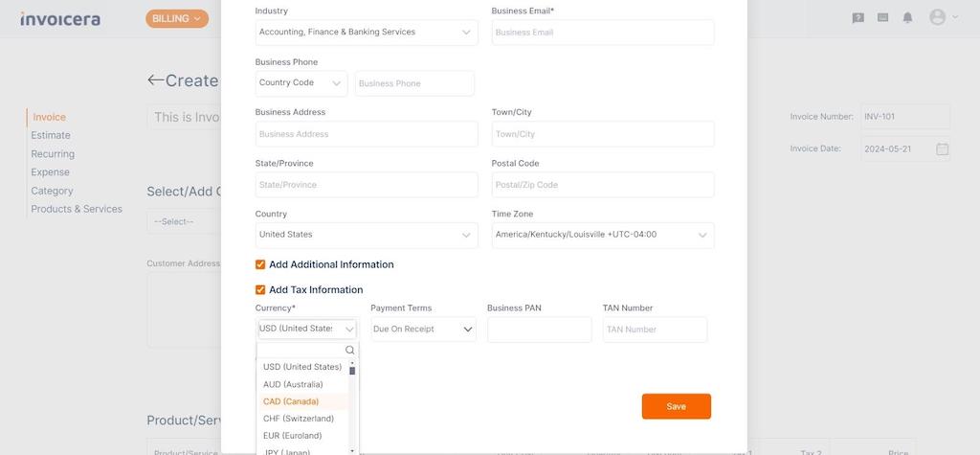Viewport: 980px width, 455px height.
Task: Click the Invoice Number field INV-101
Action: pos(905,117)
